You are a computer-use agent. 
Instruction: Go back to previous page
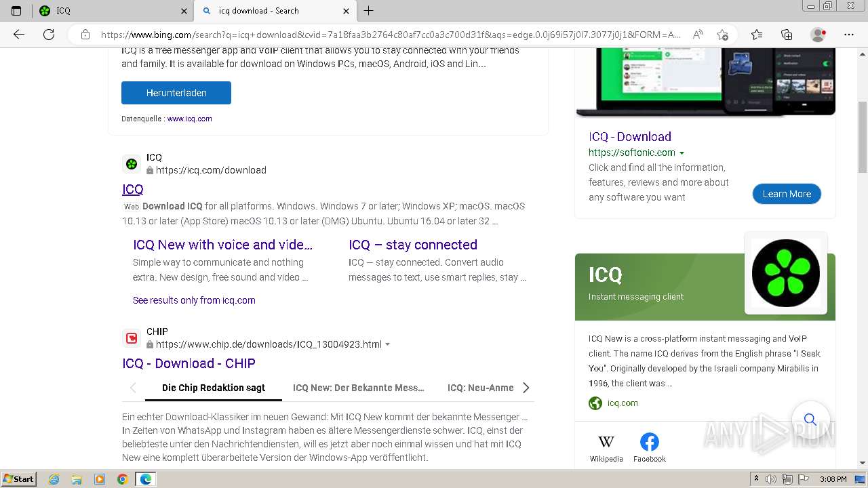(19, 35)
